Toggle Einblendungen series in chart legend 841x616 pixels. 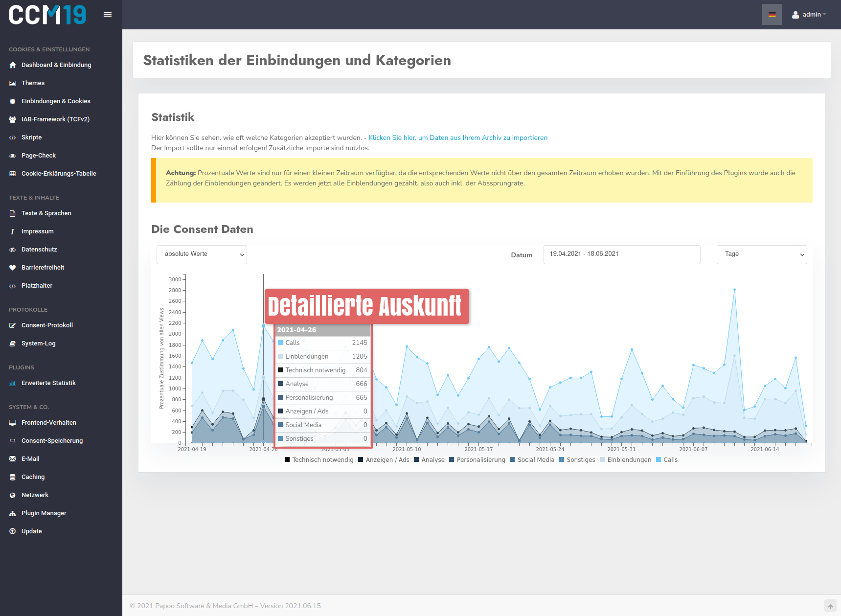pyautogui.click(x=625, y=460)
